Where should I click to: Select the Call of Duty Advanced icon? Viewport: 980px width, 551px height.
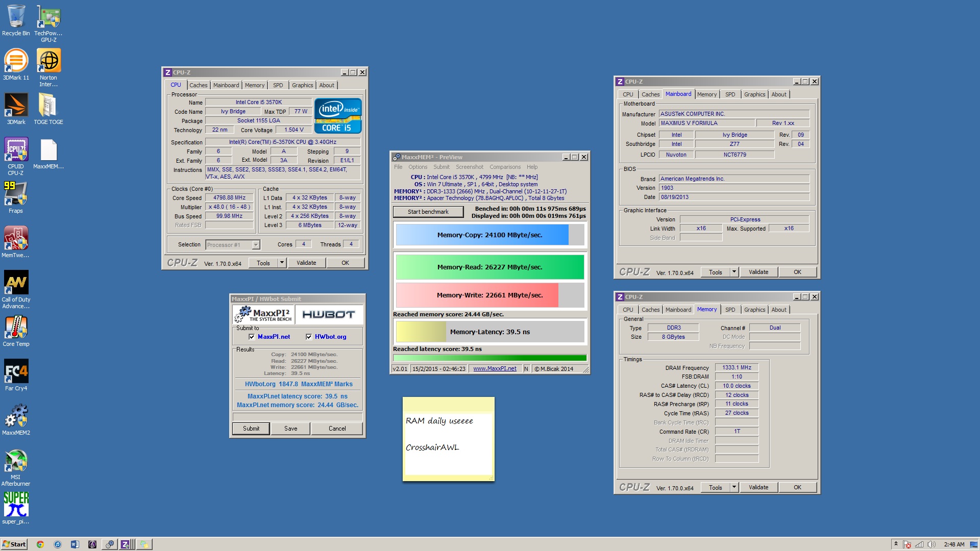tap(16, 290)
